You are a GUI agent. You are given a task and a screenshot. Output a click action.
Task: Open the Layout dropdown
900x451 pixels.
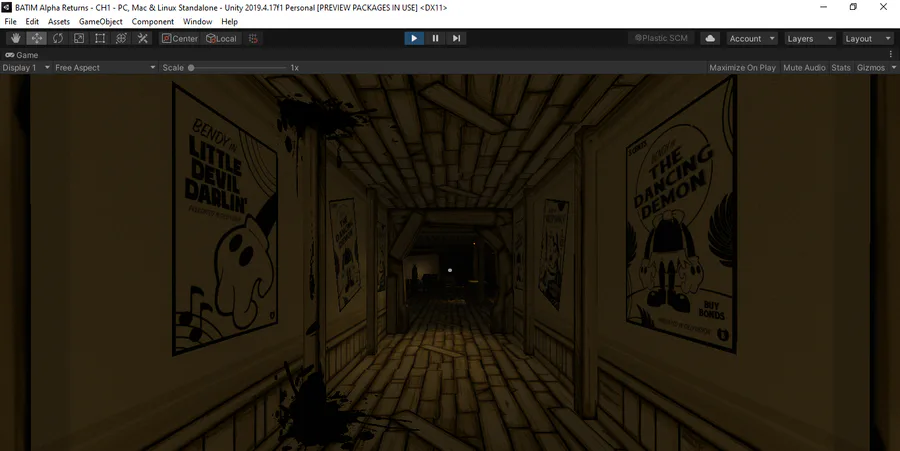click(868, 38)
